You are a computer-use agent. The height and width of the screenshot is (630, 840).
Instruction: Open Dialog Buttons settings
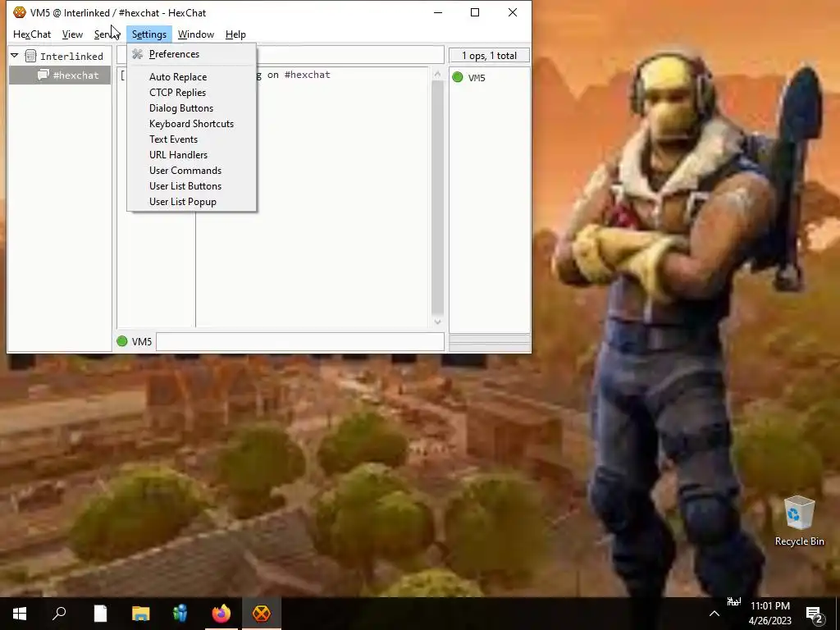click(181, 108)
